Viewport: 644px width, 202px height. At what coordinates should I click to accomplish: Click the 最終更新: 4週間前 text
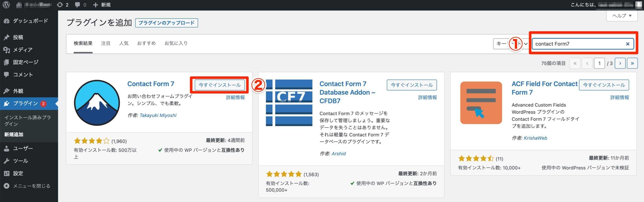pos(225,141)
